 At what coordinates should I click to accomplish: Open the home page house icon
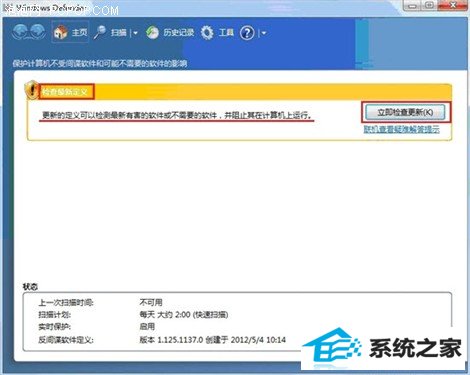click(60, 33)
